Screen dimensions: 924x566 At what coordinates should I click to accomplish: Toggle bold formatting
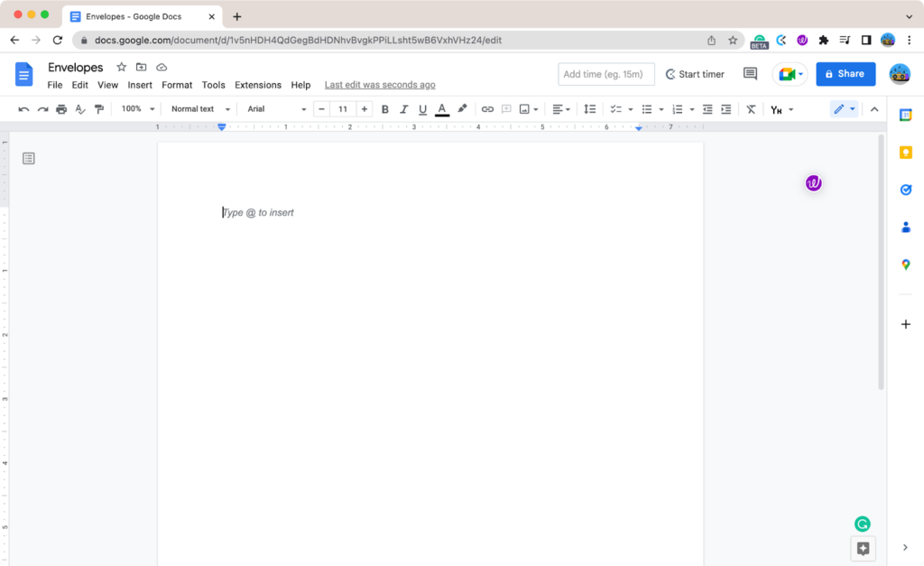[x=385, y=108]
